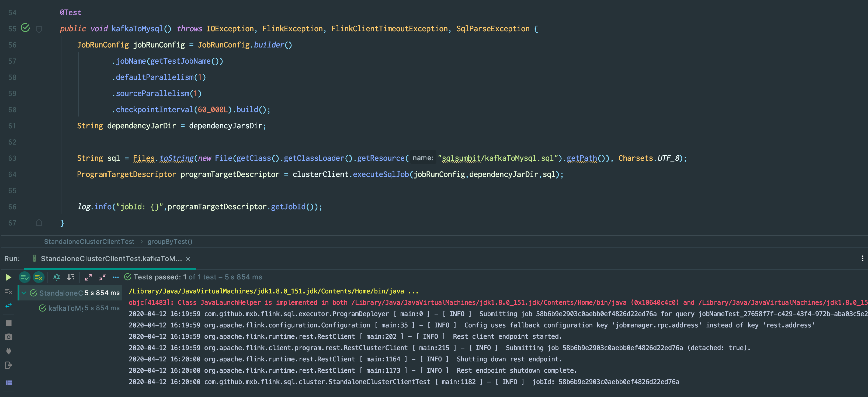Sort tests by duration
The height and width of the screenshot is (397, 868).
[x=71, y=277]
